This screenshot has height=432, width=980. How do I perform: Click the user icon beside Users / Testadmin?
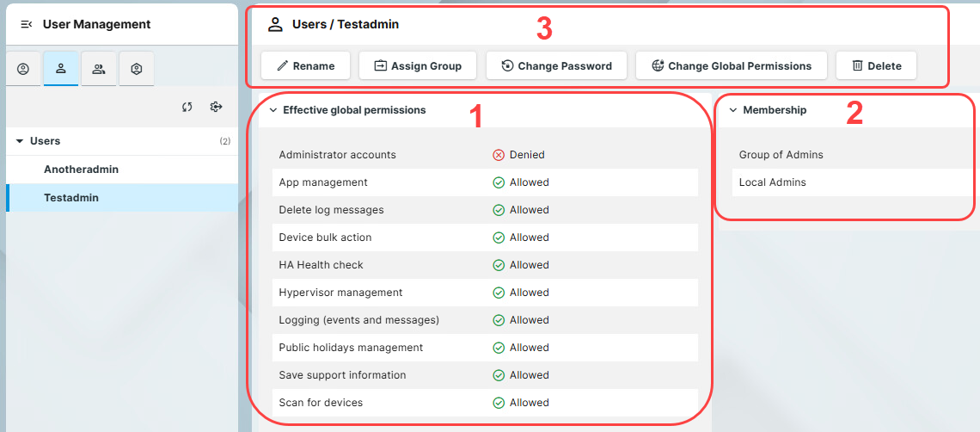pyautogui.click(x=275, y=24)
